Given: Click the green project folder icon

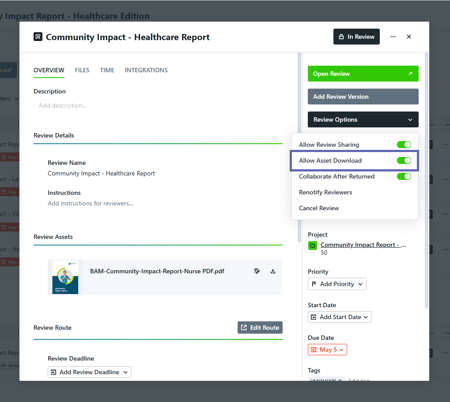Looking at the screenshot, I should tap(312, 245).
